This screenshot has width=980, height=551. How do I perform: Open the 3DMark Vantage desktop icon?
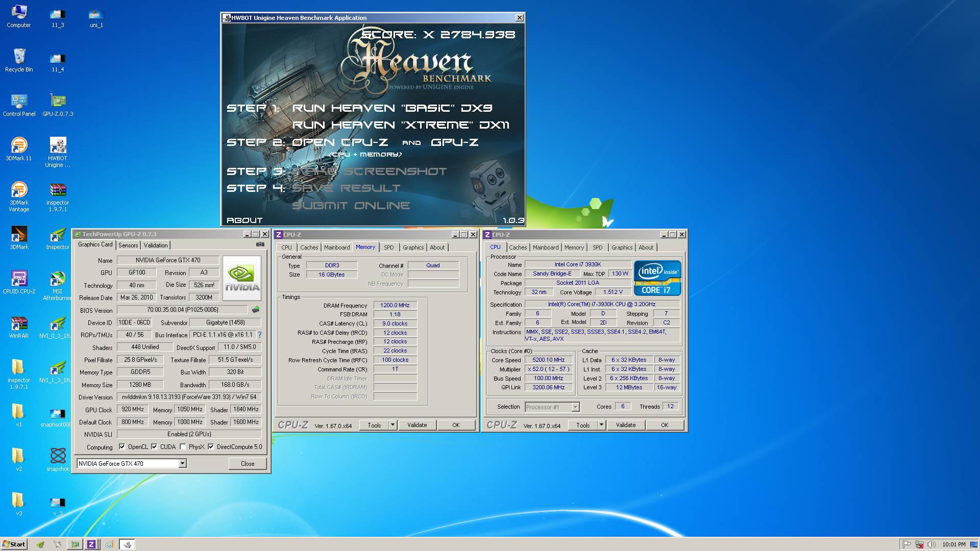tap(19, 196)
